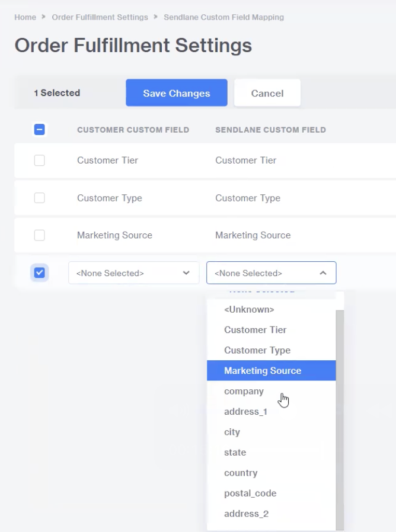Pick company option in dropdown list
This screenshot has width=396, height=532.
pyautogui.click(x=272, y=391)
